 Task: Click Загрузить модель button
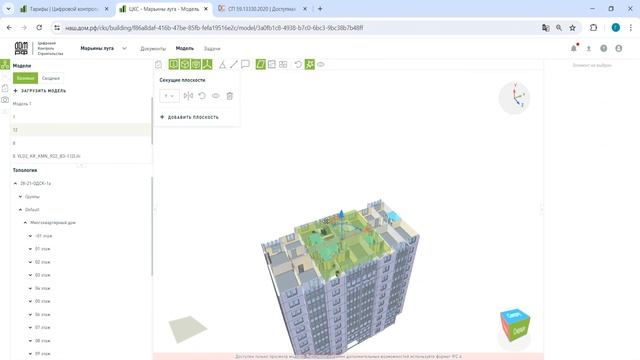pos(40,91)
